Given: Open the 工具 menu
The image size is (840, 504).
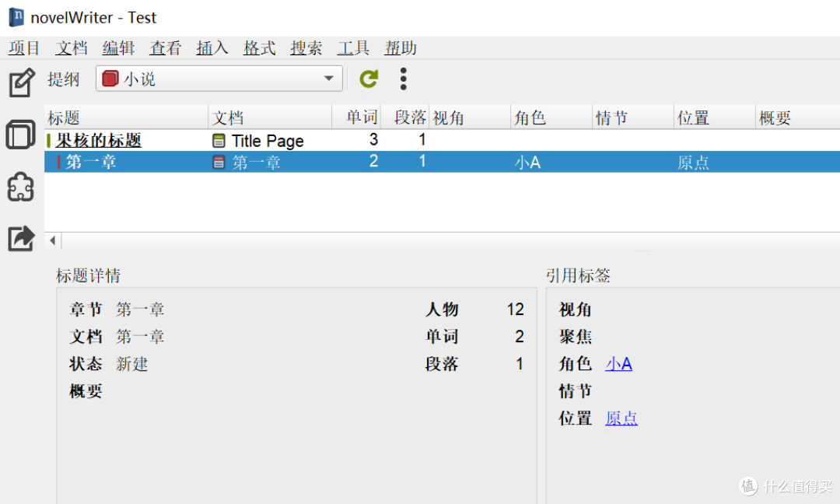Looking at the screenshot, I should point(353,48).
